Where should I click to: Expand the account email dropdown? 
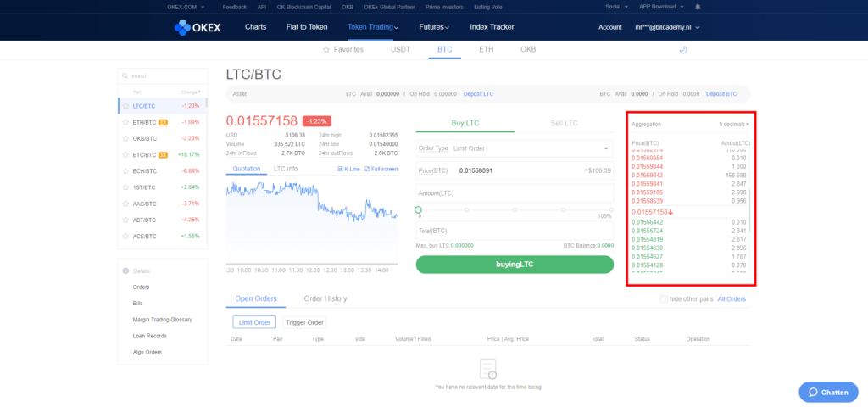pyautogui.click(x=668, y=27)
